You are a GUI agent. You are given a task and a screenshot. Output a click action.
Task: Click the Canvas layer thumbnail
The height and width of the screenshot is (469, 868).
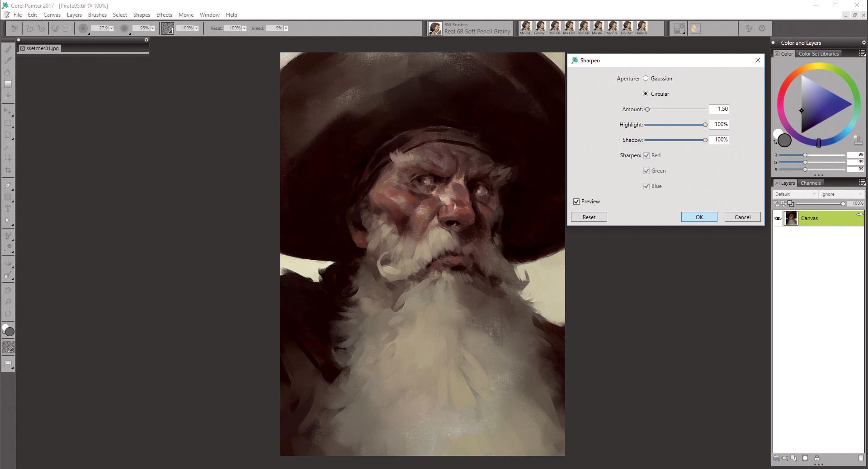(791, 218)
